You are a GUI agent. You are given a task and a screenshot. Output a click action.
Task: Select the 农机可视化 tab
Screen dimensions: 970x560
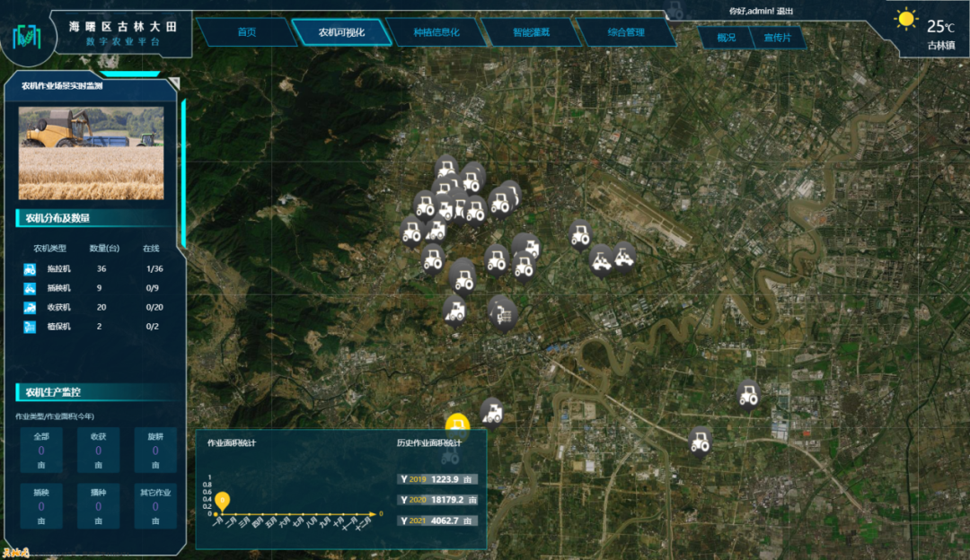pyautogui.click(x=341, y=32)
